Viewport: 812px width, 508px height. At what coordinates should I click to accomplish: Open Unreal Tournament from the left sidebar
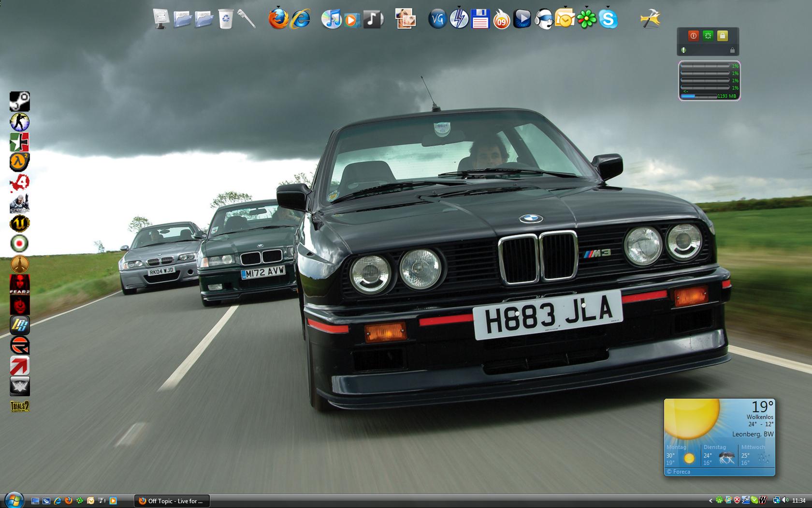tap(20, 224)
